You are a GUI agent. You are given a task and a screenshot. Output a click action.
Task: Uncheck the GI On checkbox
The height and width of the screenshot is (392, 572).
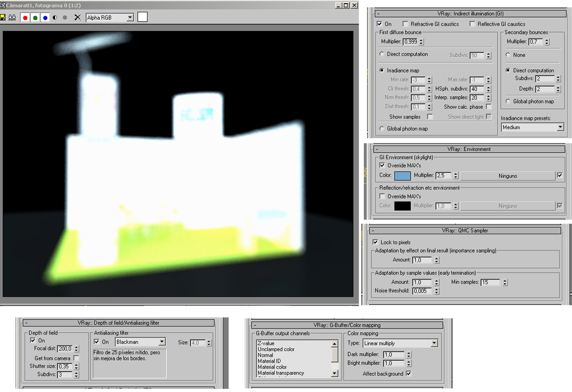click(379, 24)
